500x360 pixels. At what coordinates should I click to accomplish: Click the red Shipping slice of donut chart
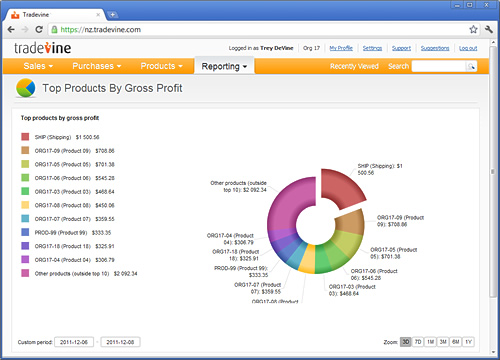click(x=341, y=187)
